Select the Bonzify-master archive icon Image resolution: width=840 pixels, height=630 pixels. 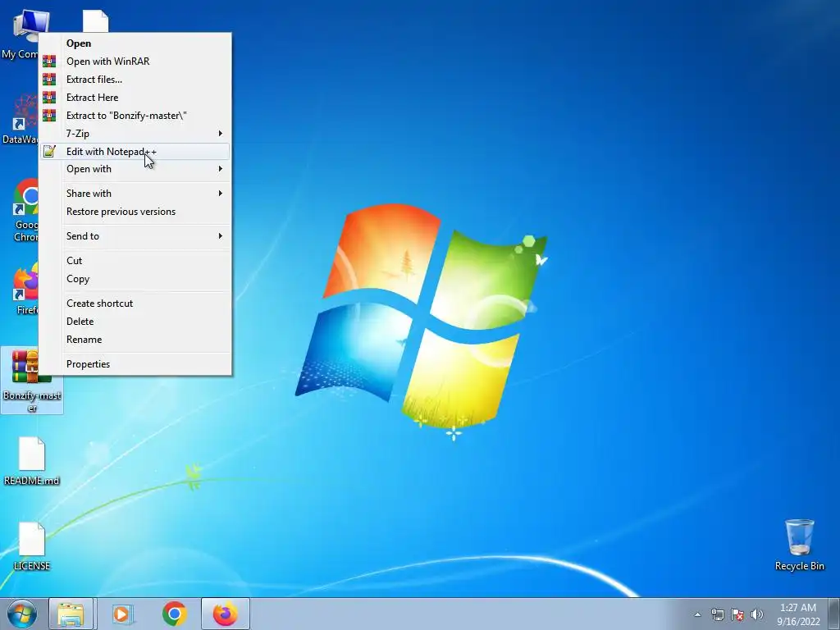click(x=32, y=381)
